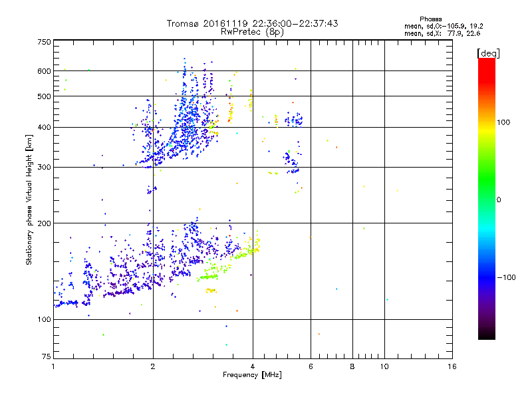Viewport: 532px width, 399px height.
Task: Click the y-axis label '100'
Action: [x=44, y=320]
